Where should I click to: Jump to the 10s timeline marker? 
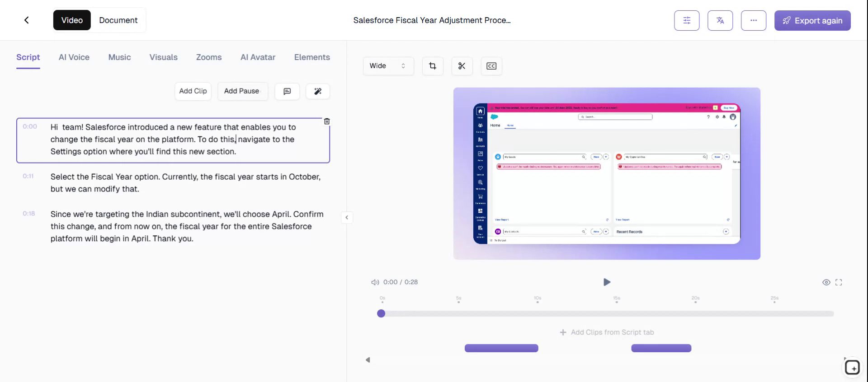pos(538,299)
